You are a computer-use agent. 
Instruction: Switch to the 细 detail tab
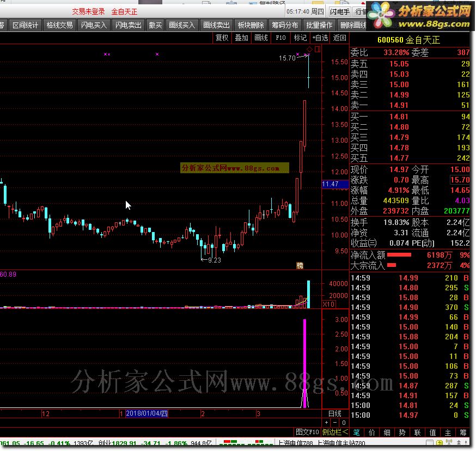pos(387,432)
